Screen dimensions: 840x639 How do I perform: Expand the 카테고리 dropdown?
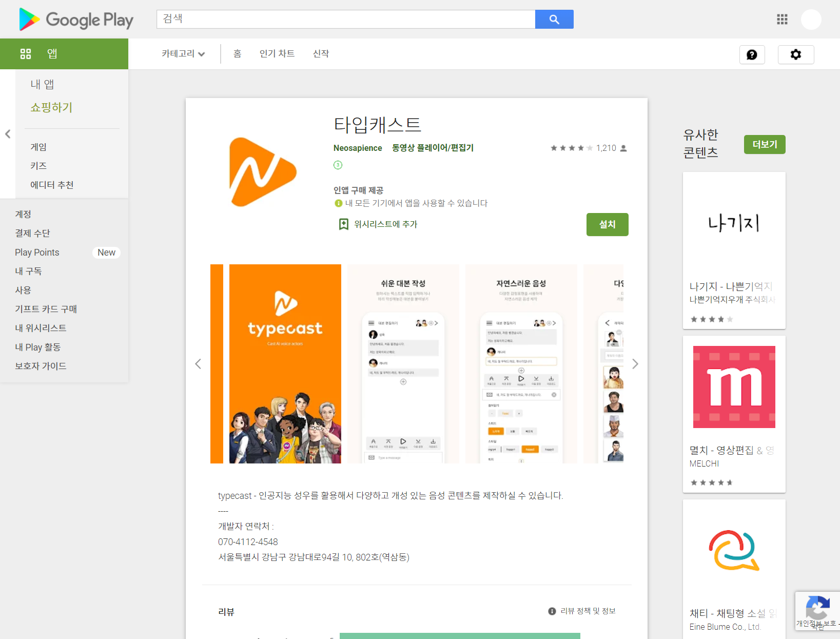(x=183, y=54)
